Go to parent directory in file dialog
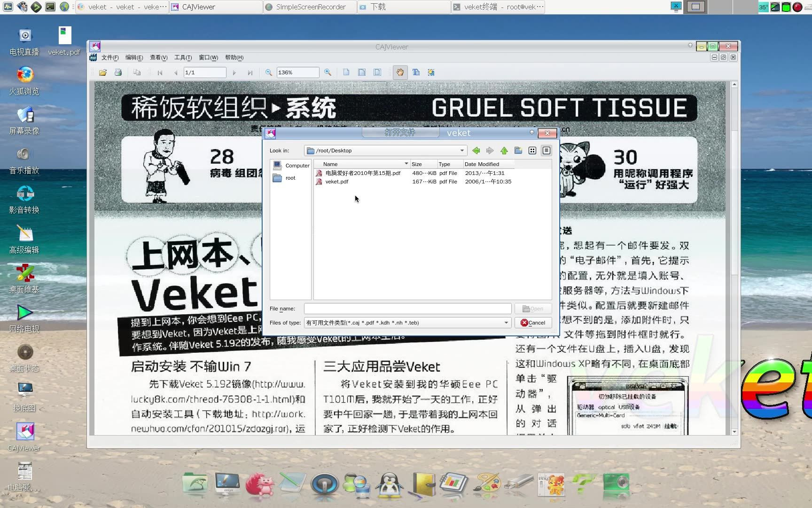Viewport: 812px width, 508px height. (x=504, y=151)
